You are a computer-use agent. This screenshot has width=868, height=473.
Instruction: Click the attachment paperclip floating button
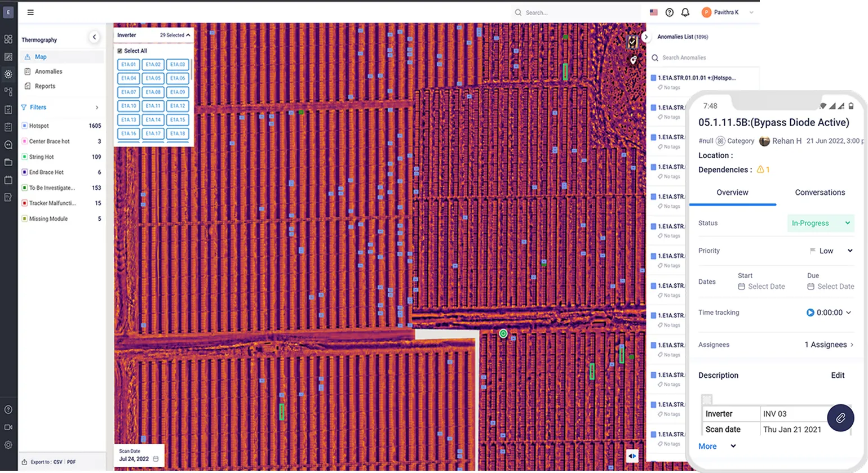coord(840,418)
